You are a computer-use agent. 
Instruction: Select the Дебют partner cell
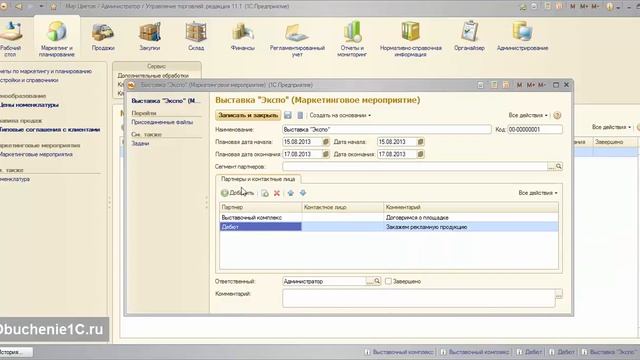coord(260,227)
